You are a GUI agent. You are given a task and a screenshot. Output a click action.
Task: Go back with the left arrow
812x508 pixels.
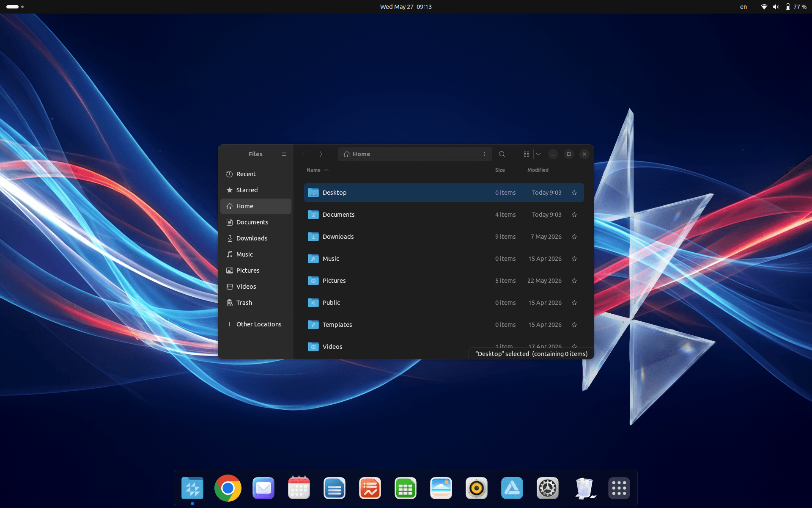point(304,154)
